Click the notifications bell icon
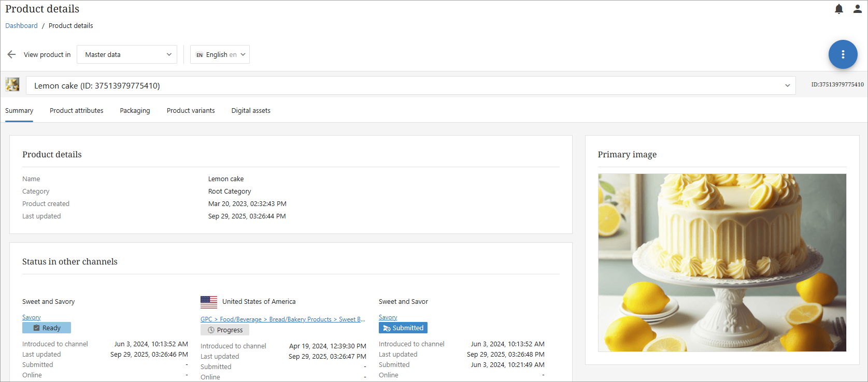The image size is (868, 382). (839, 9)
